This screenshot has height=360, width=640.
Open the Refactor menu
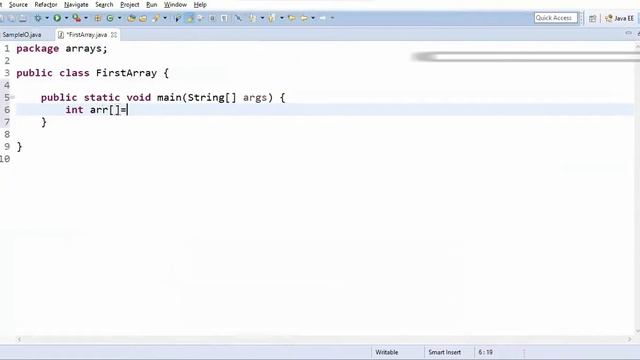46,4
